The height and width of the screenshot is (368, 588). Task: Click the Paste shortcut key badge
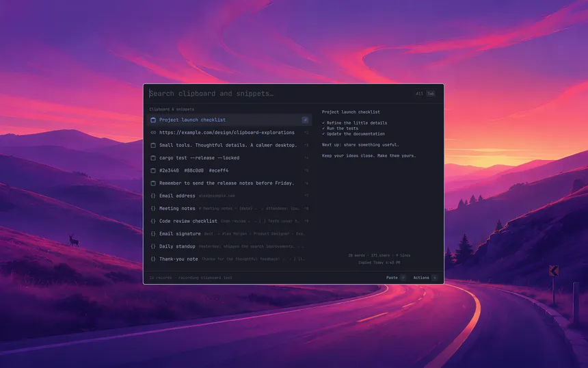click(x=403, y=278)
